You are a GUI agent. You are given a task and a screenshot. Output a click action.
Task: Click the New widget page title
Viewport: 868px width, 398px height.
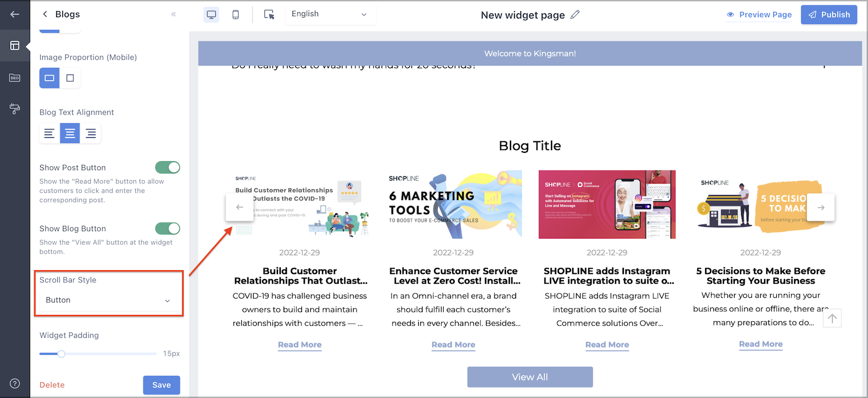(x=523, y=15)
